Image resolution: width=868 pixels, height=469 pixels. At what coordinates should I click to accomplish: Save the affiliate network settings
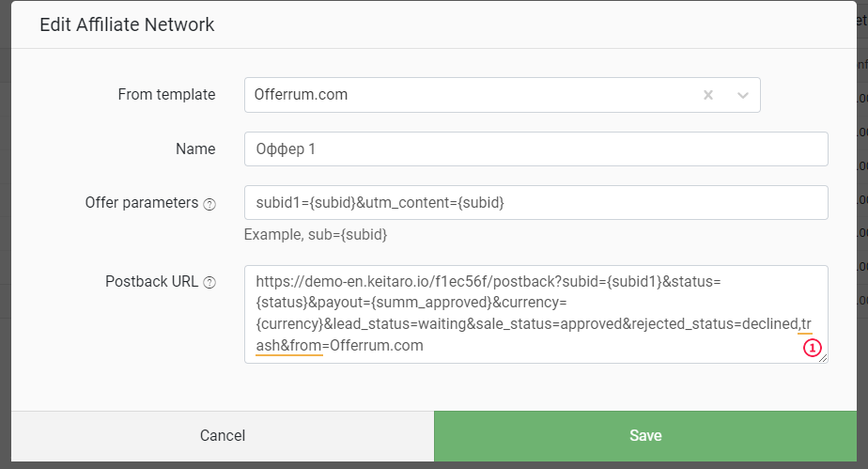(x=645, y=436)
